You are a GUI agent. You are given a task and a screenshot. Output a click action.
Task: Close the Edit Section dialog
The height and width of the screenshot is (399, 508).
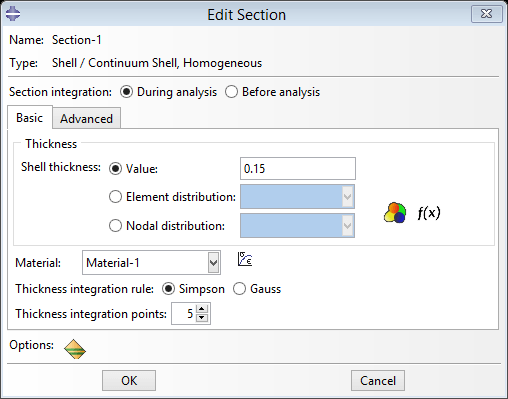click(x=487, y=14)
